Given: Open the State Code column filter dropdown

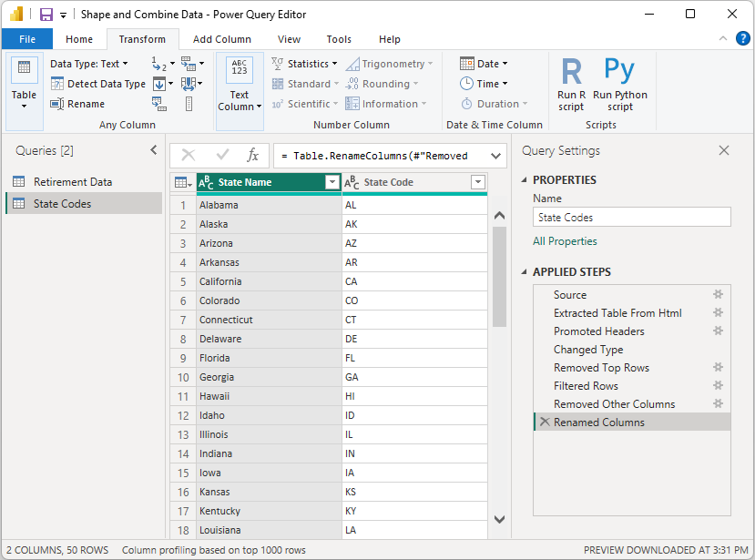Looking at the screenshot, I should (477, 182).
